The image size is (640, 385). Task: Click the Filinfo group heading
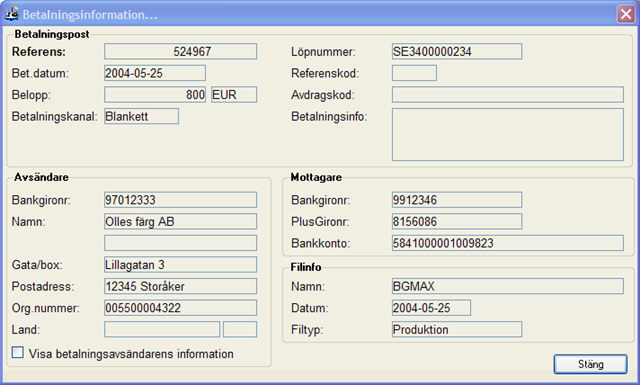306,267
